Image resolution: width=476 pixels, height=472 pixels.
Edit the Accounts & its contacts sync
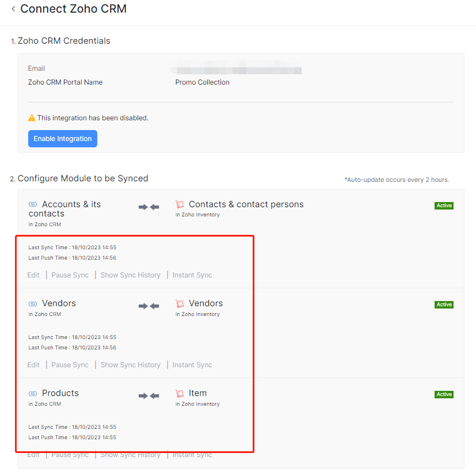[33, 275]
